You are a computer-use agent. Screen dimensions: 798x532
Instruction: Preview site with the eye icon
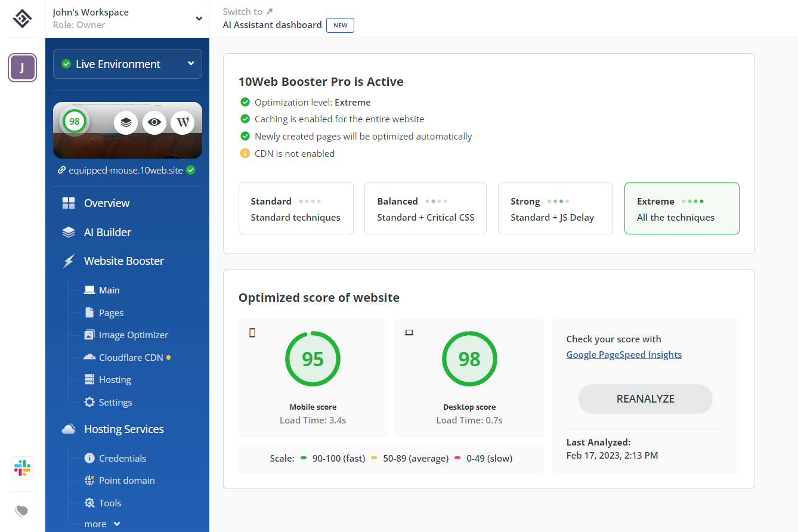[x=154, y=122]
